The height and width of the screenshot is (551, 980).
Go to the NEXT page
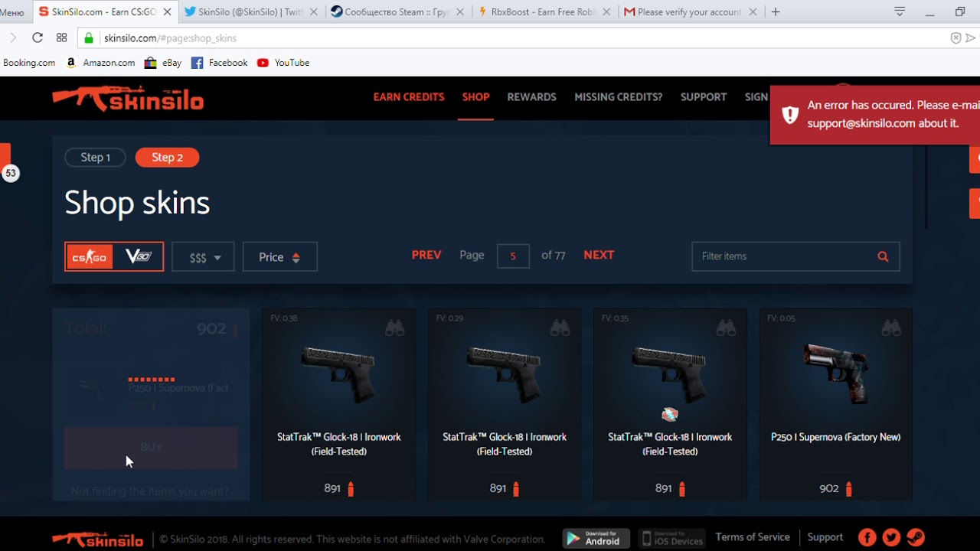599,255
